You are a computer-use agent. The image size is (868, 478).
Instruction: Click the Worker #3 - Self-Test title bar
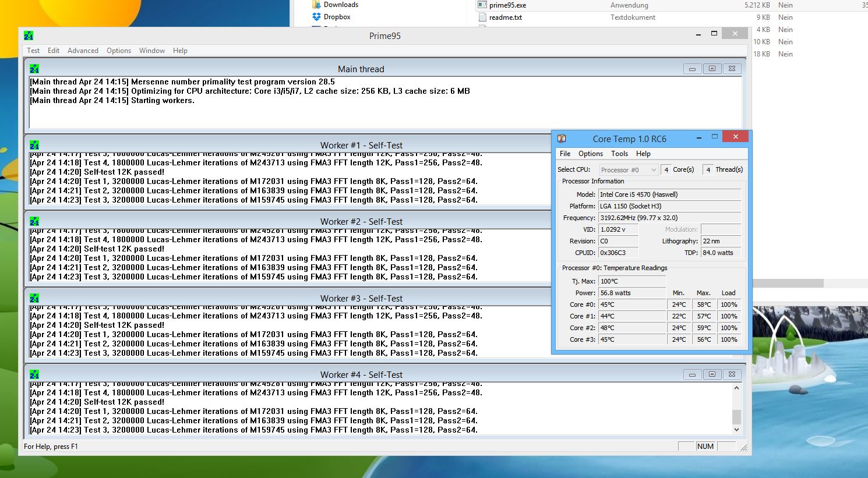point(361,298)
